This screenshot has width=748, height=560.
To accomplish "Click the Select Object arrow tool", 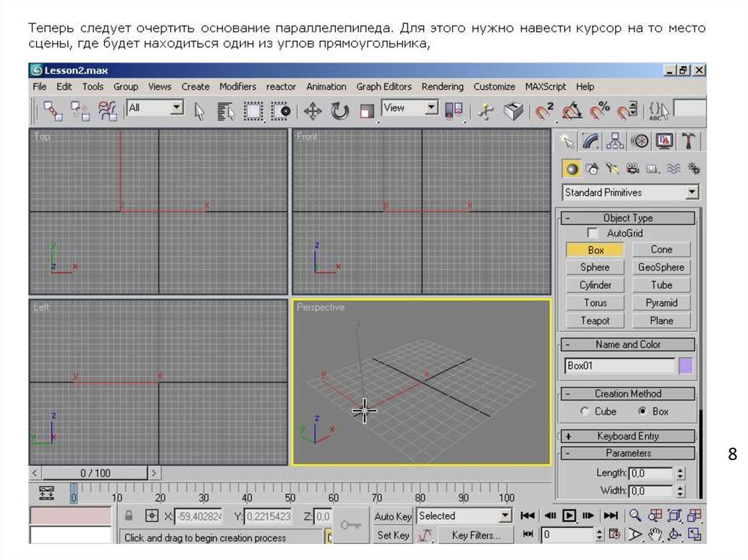I will (x=199, y=111).
